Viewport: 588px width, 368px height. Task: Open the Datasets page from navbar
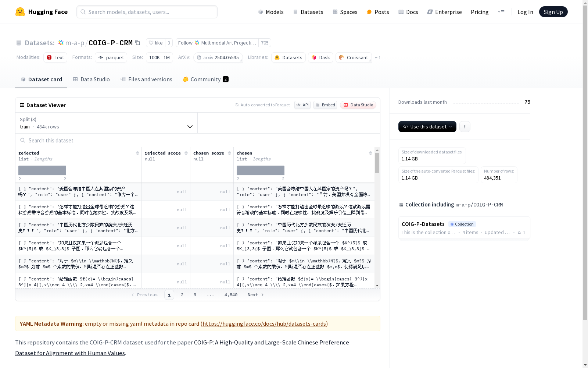308,12
